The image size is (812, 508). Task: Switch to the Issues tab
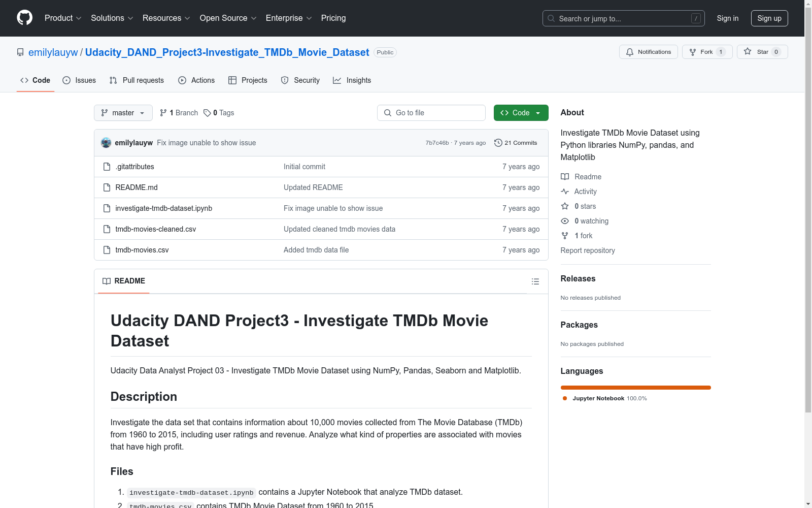tap(79, 80)
